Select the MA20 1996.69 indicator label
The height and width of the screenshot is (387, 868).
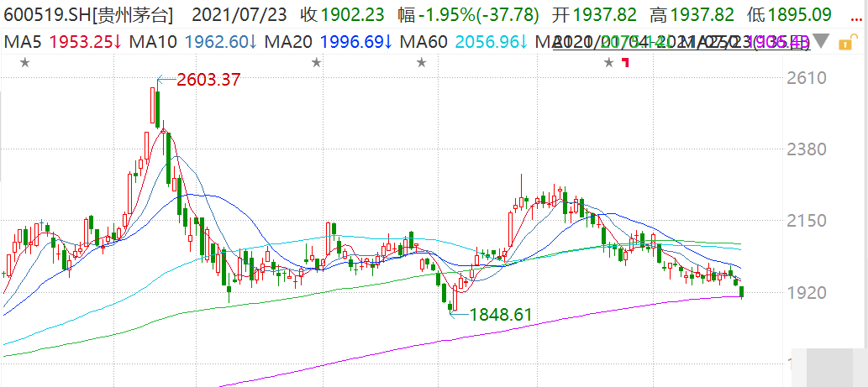[329, 41]
